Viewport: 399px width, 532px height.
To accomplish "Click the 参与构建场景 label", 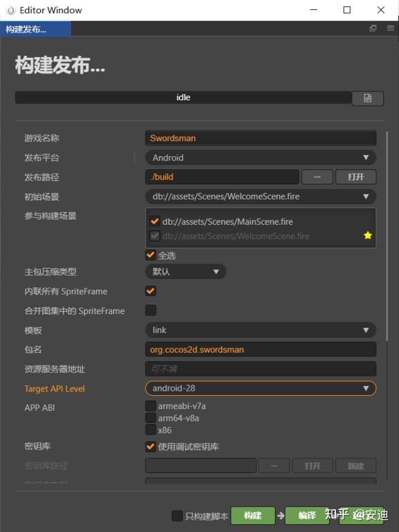I will [50, 216].
